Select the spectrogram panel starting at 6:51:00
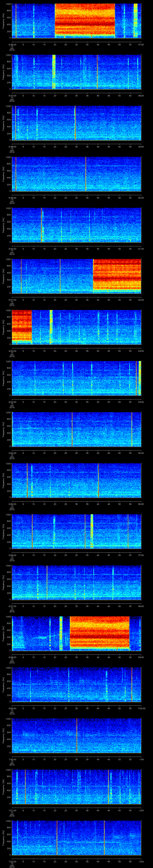Viewport: 153px width, 868px height. 76,276
